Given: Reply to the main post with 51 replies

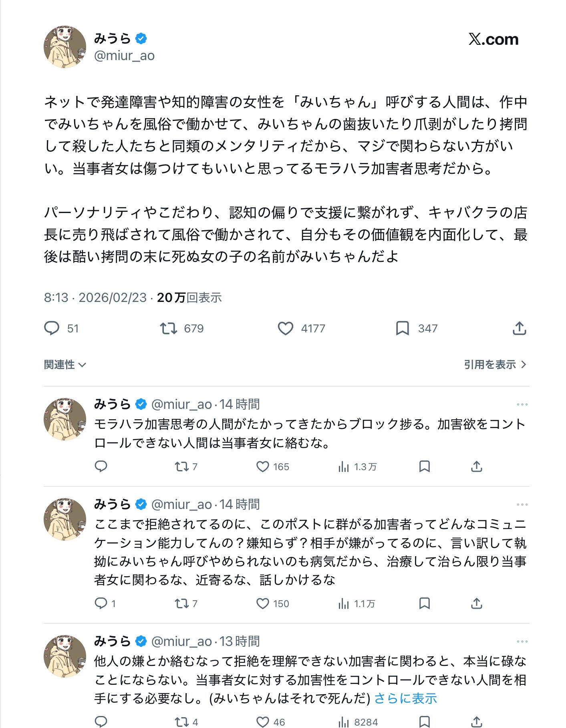Looking at the screenshot, I should click(52, 328).
